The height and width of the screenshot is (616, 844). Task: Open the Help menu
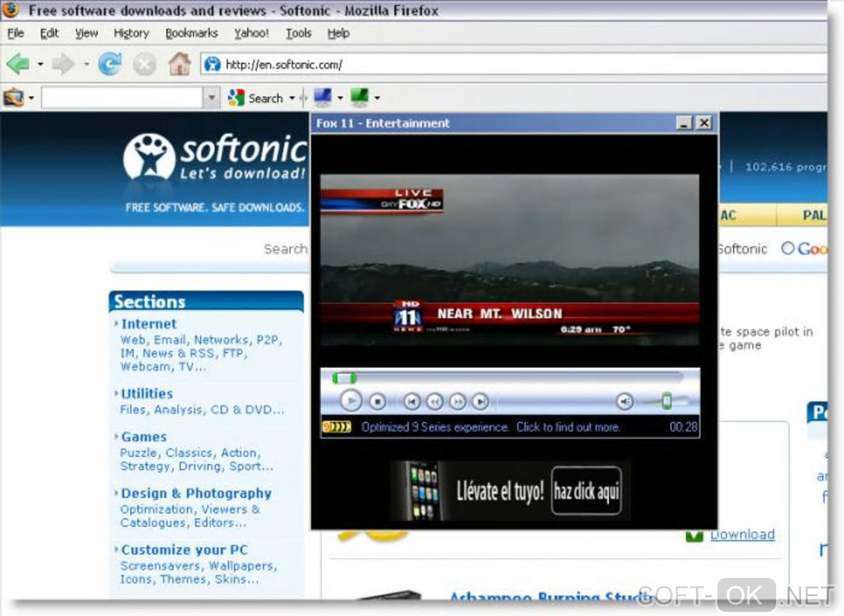tap(338, 33)
